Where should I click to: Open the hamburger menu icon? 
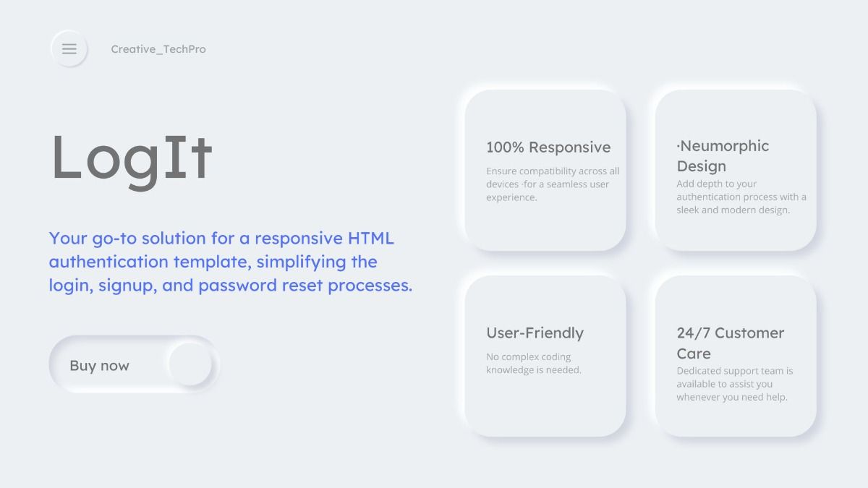pyautogui.click(x=69, y=49)
